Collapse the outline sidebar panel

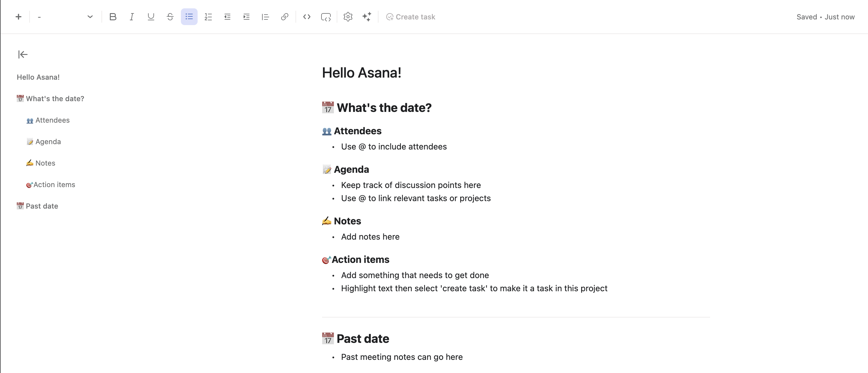pyautogui.click(x=23, y=54)
